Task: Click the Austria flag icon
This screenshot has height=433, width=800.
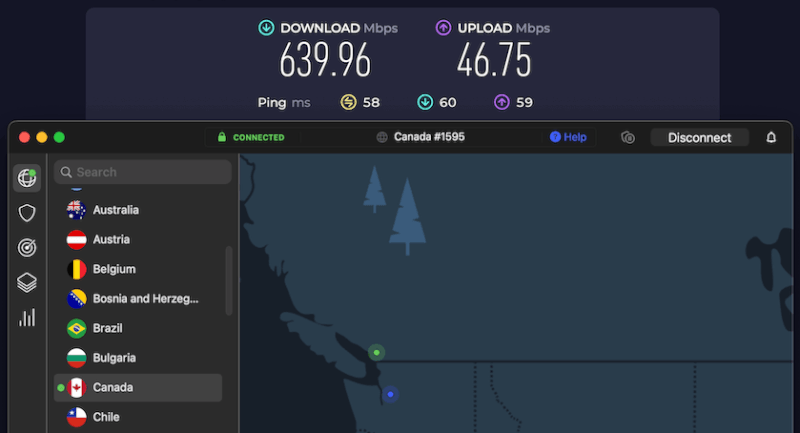Action: pyautogui.click(x=77, y=239)
